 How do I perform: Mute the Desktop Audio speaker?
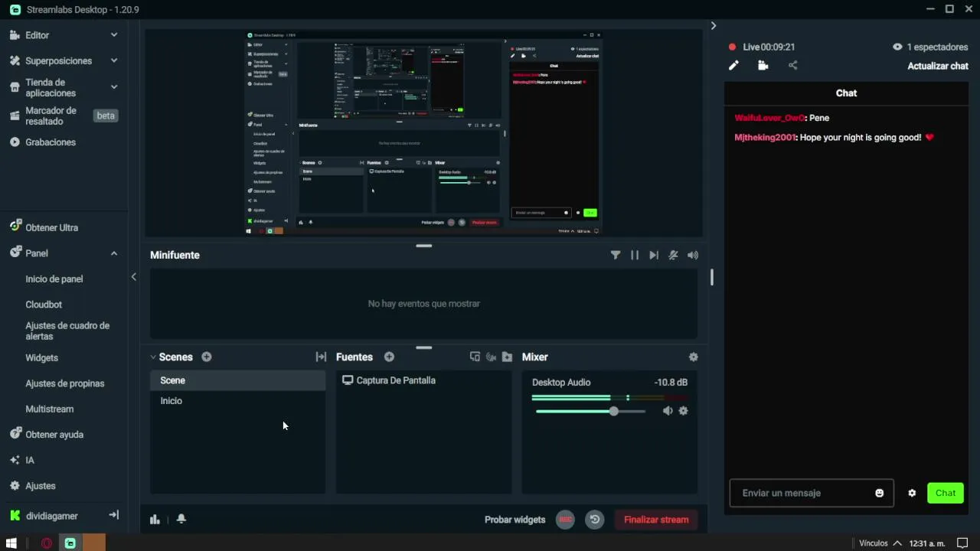point(668,411)
